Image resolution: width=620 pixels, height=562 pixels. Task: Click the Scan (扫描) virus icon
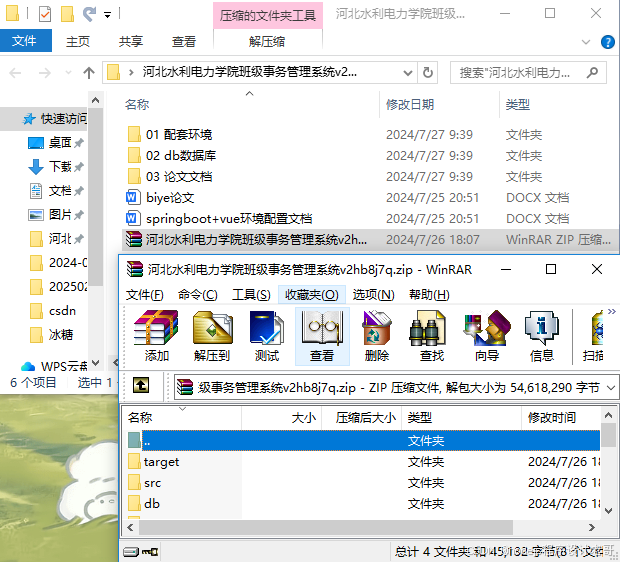[592, 336]
